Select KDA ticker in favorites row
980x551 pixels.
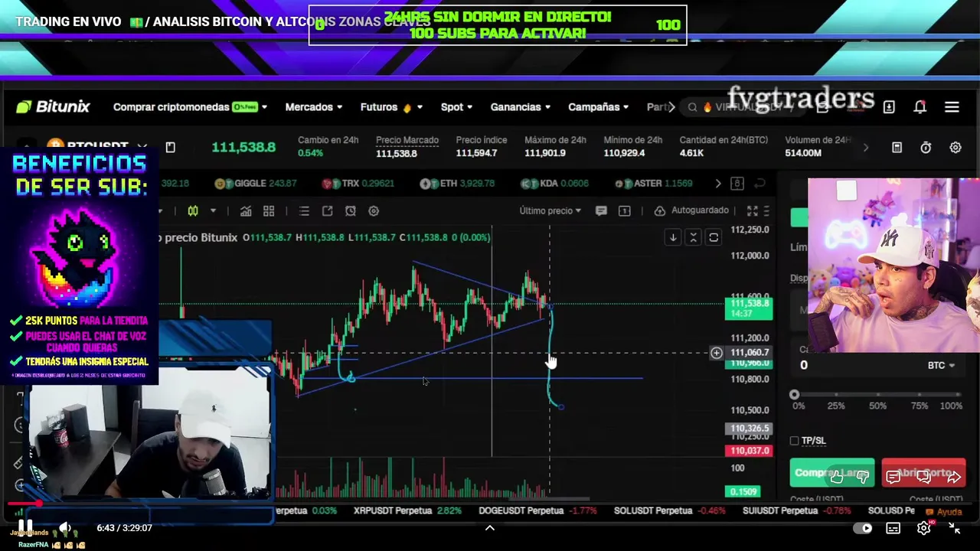click(554, 184)
